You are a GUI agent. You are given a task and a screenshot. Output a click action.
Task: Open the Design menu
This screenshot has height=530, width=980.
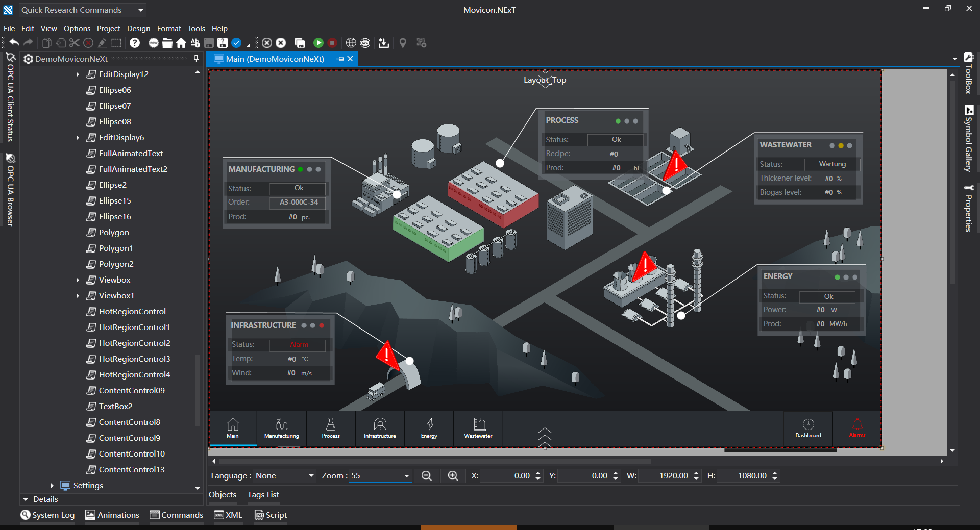click(x=139, y=29)
